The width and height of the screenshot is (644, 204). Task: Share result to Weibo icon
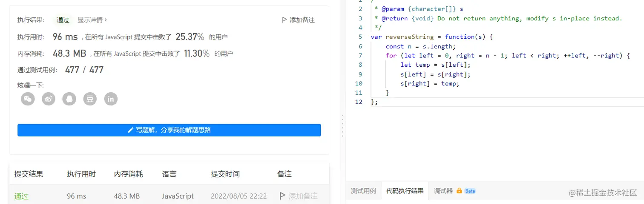pos(49,99)
